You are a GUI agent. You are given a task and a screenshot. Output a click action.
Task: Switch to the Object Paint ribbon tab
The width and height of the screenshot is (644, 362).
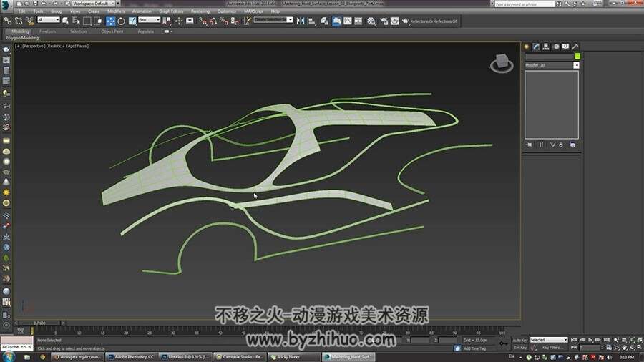[112, 31]
